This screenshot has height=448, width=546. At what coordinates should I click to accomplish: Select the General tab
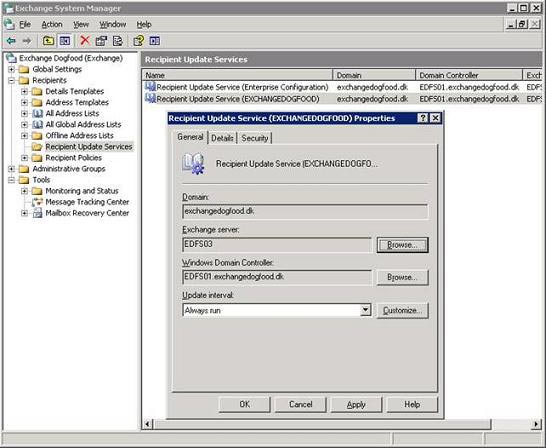(x=190, y=137)
